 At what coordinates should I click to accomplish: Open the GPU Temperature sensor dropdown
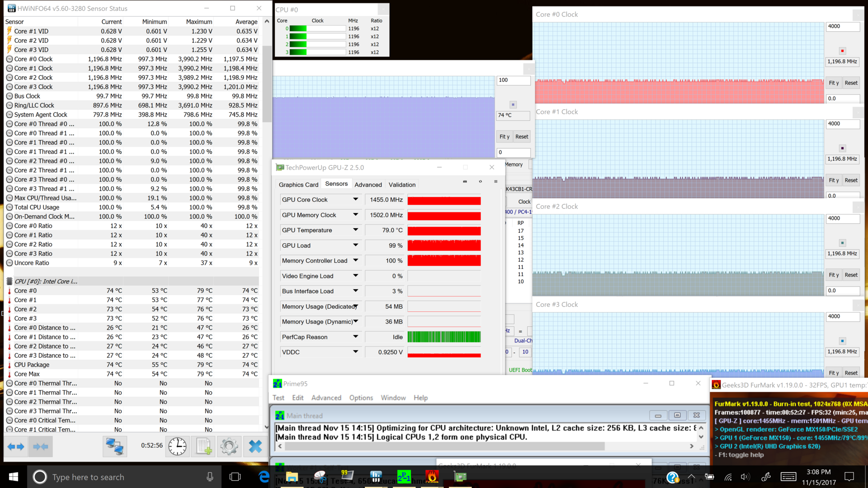[x=356, y=230]
